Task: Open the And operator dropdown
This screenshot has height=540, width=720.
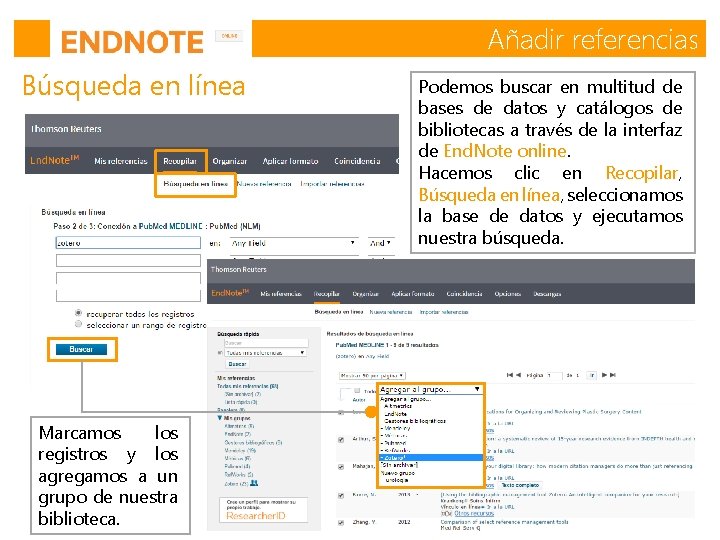Action: coord(381,243)
